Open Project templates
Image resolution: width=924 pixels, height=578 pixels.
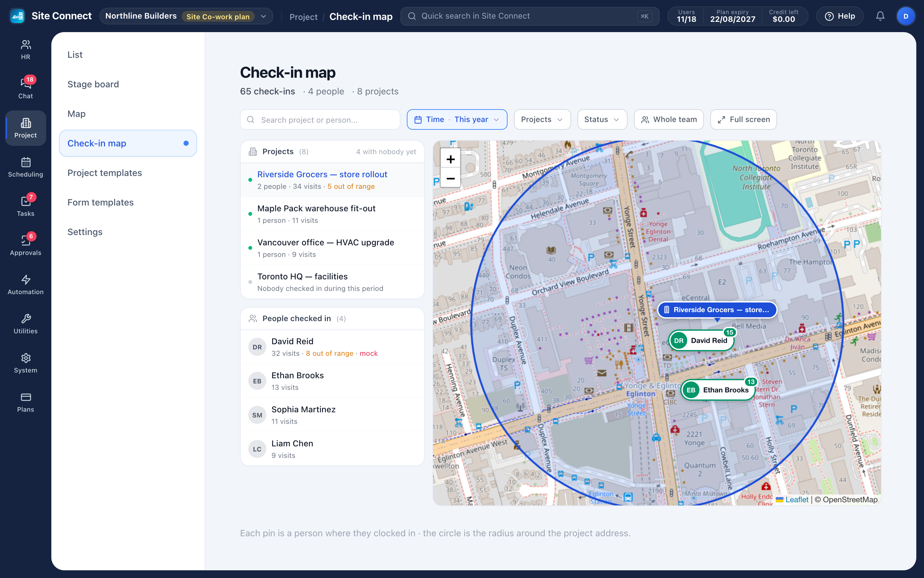[x=128, y=173]
